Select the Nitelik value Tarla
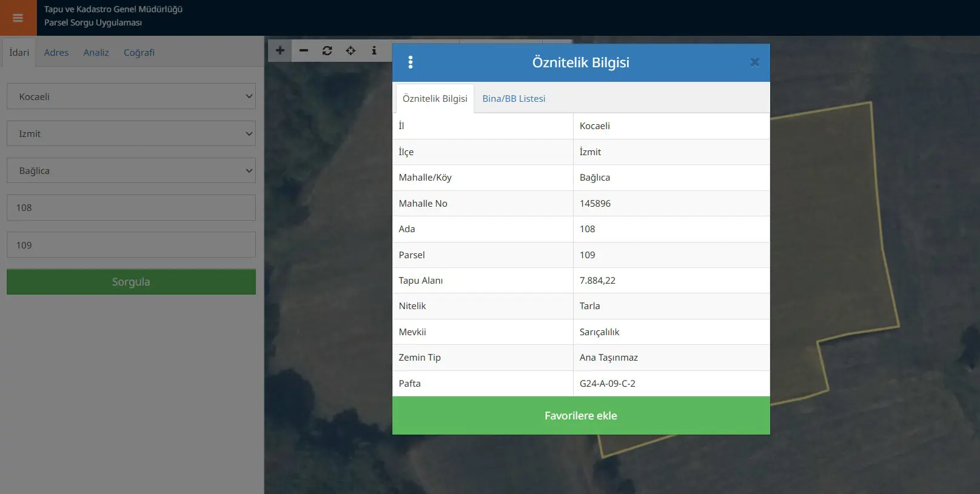 589,306
